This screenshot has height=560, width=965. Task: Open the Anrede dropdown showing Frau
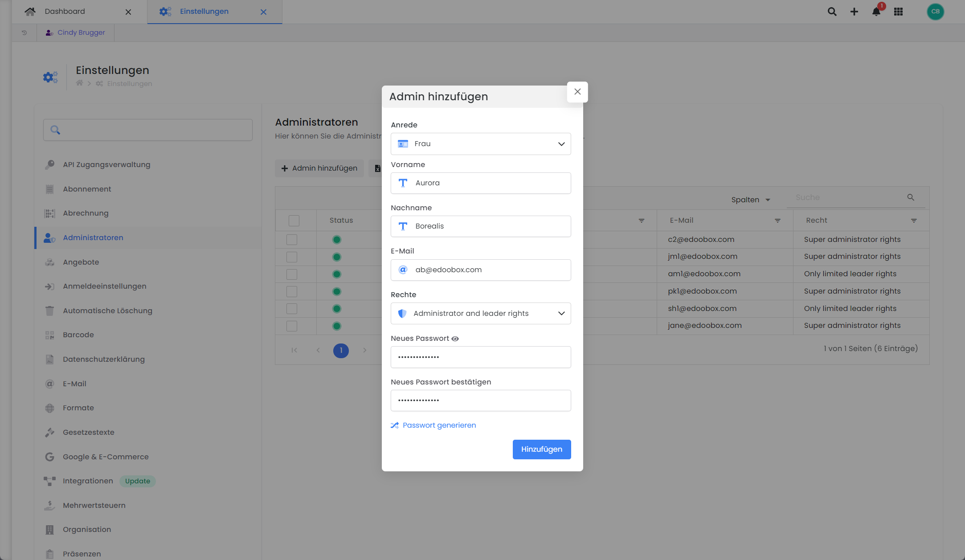[480, 143]
